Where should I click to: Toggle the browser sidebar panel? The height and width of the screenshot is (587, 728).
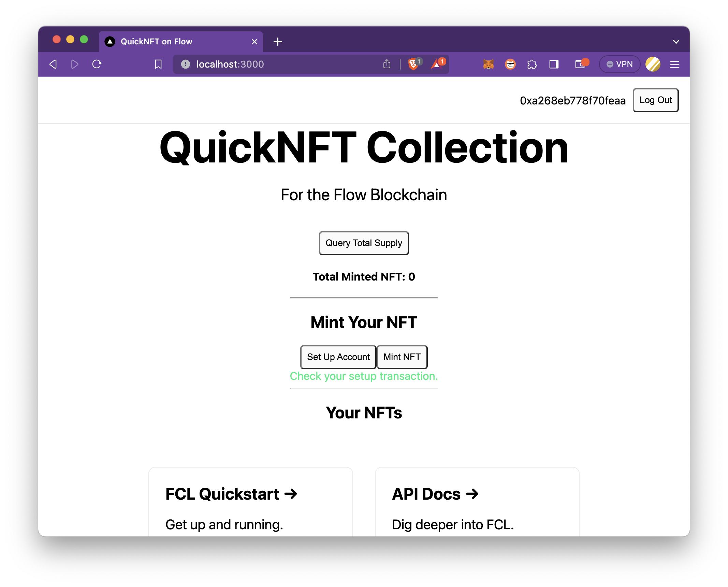pyautogui.click(x=554, y=64)
